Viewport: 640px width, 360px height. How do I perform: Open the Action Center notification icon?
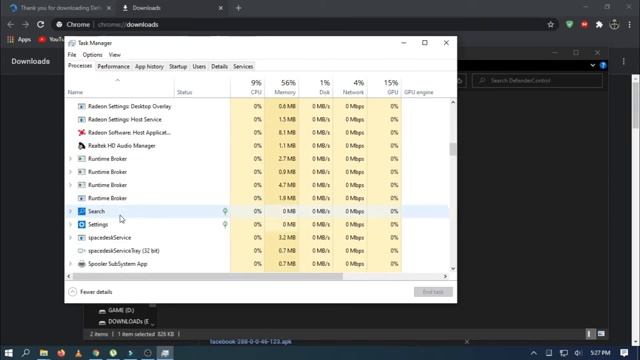click(x=624, y=353)
